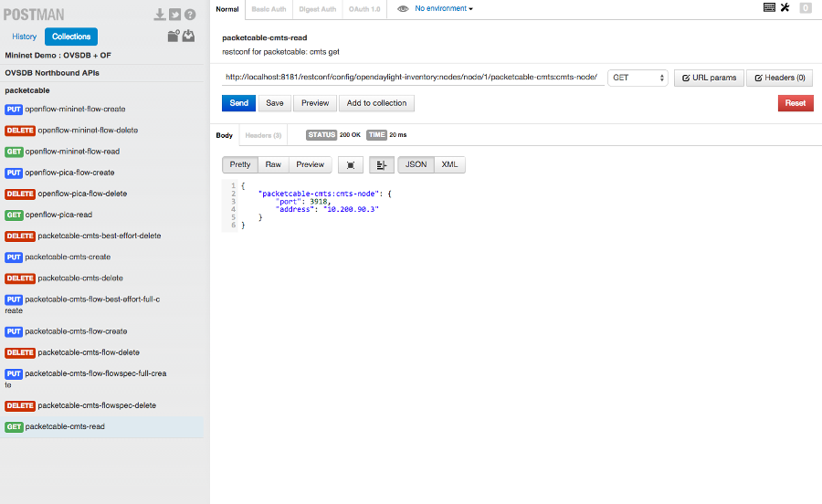Open the response Body tab
The image size is (822, 504).
click(x=225, y=135)
